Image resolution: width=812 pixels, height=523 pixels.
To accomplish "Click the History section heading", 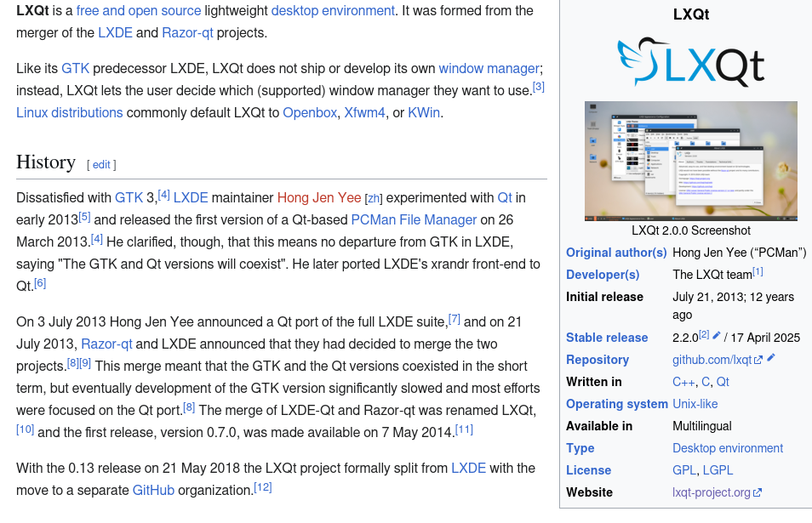I will click(x=46, y=162).
